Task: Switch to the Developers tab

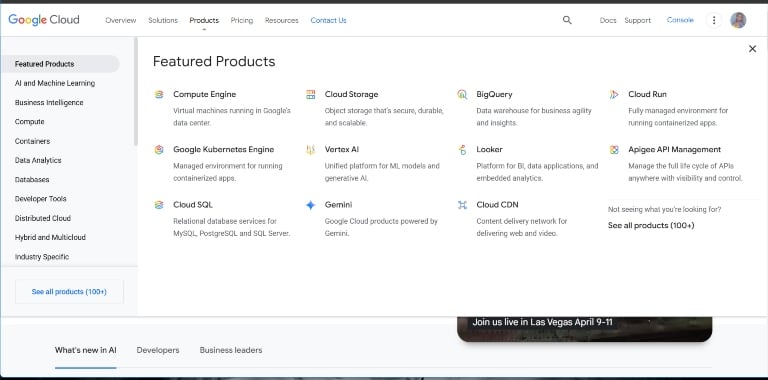Action: [x=158, y=350]
